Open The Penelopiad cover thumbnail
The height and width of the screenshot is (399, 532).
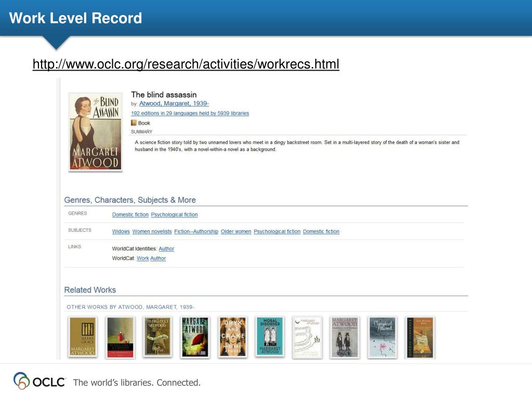[382, 337]
